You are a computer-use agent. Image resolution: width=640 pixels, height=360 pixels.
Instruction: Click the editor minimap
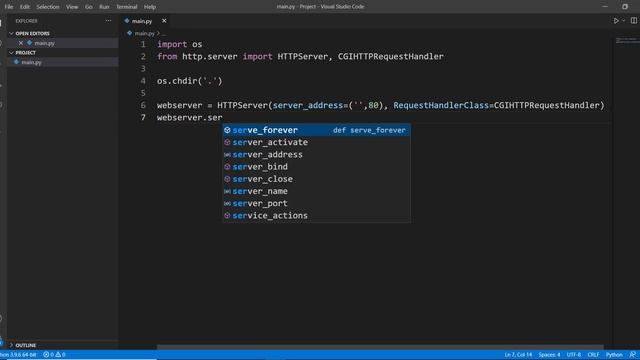pyautogui.click(x=626, y=40)
